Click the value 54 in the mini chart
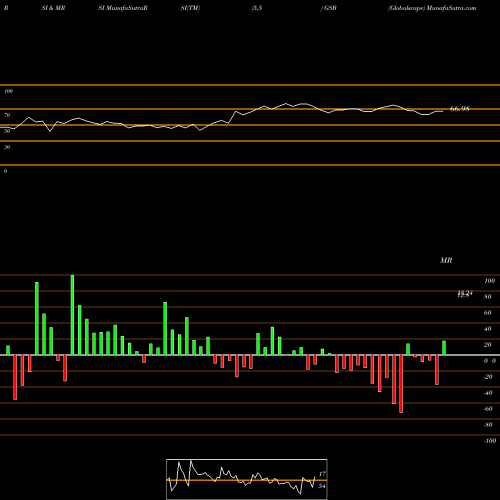 (x=322, y=486)
